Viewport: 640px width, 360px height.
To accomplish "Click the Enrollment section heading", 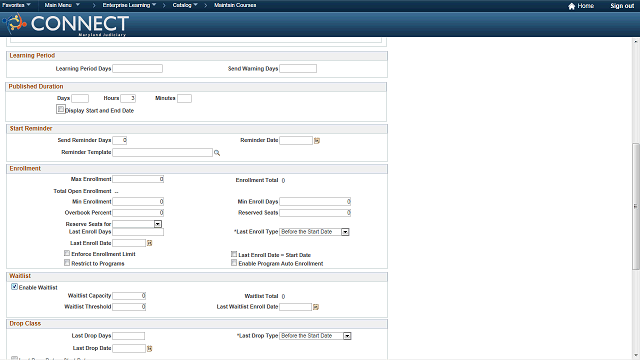I will (x=25, y=169).
